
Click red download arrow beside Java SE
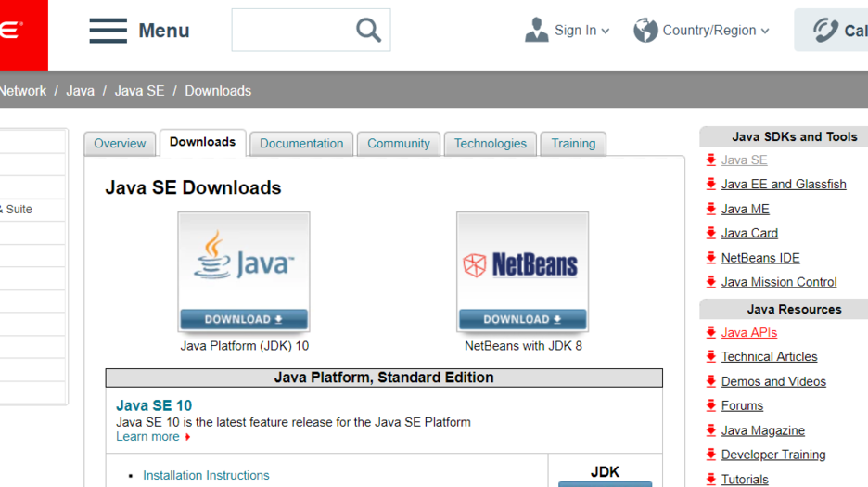(x=711, y=160)
